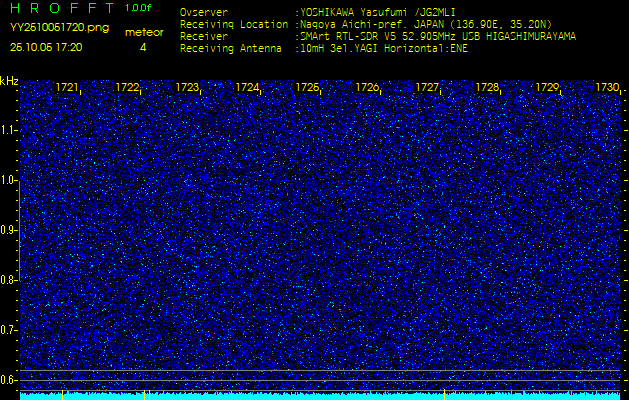Click the 0.8 frequency axis label
The height and width of the screenshot is (400, 629).
7,280
